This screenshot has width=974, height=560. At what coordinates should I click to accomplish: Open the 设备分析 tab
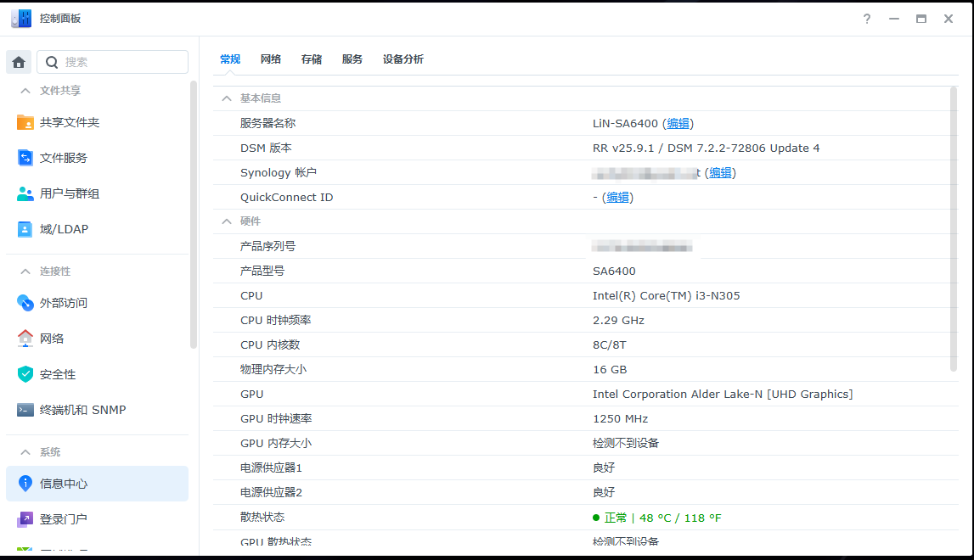403,59
